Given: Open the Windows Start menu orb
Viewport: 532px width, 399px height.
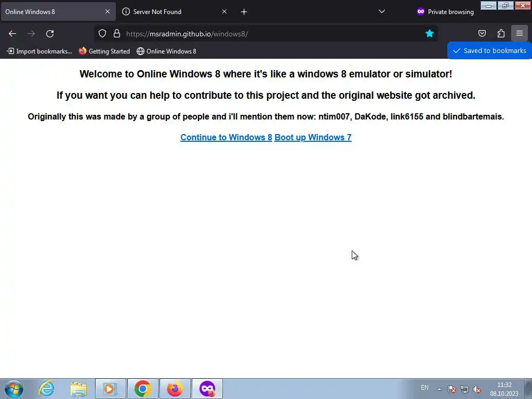Looking at the screenshot, I should coord(14,389).
